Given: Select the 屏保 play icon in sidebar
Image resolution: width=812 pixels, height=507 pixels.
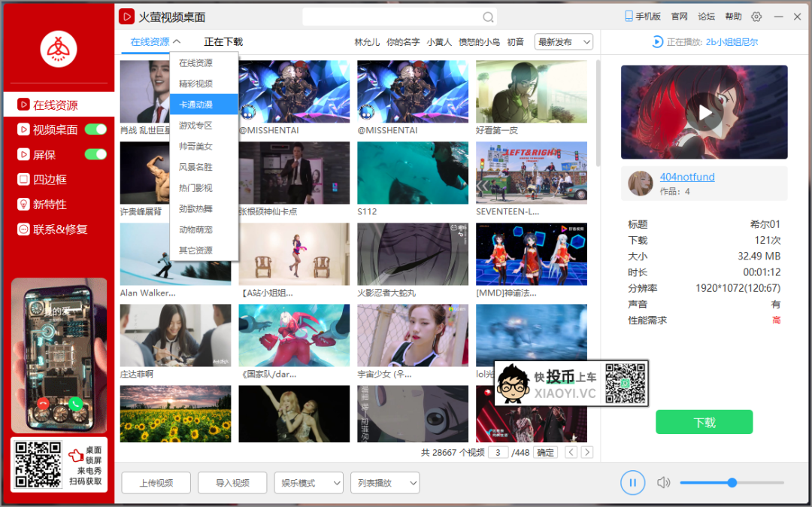Looking at the screenshot, I should [23, 154].
